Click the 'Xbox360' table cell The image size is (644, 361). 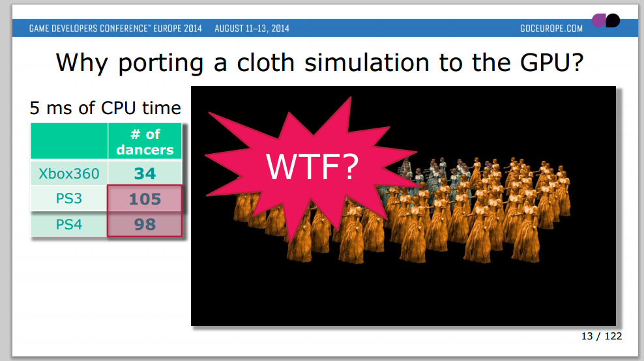(x=69, y=173)
